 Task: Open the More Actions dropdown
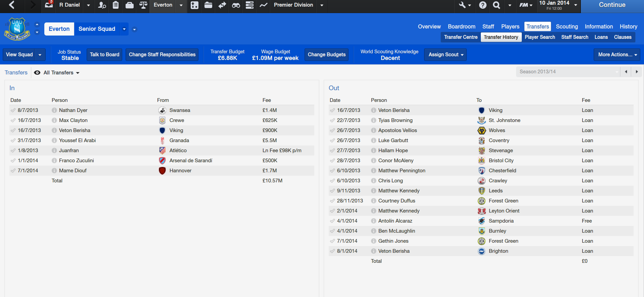coord(617,55)
